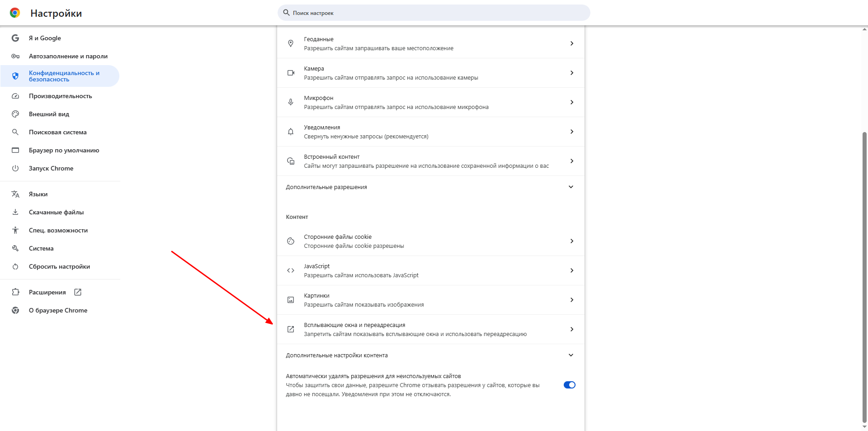Click the page vertical scrollbar
The image size is (868, 431).
(864, 271)
